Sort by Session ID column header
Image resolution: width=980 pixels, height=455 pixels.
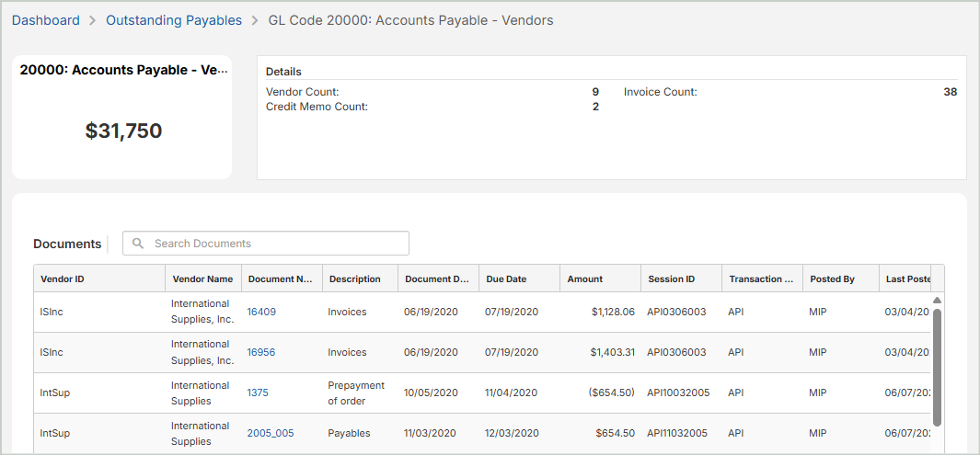671,279
